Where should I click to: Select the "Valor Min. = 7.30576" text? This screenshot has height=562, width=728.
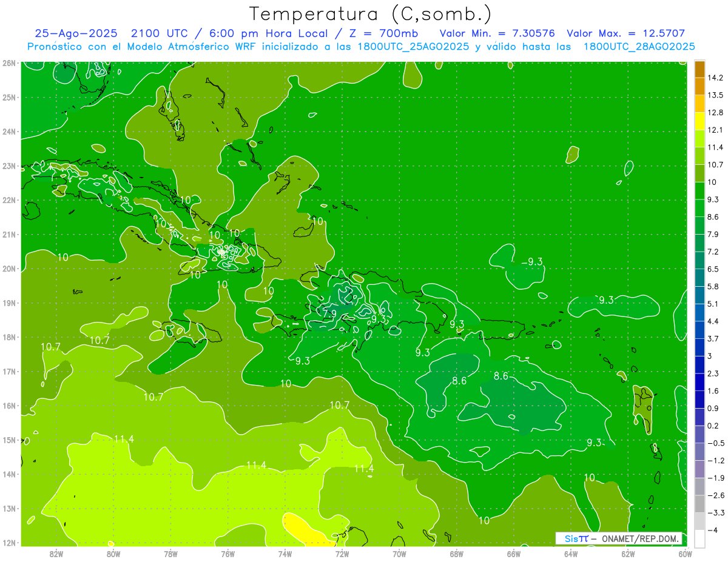tap(497, 33)
